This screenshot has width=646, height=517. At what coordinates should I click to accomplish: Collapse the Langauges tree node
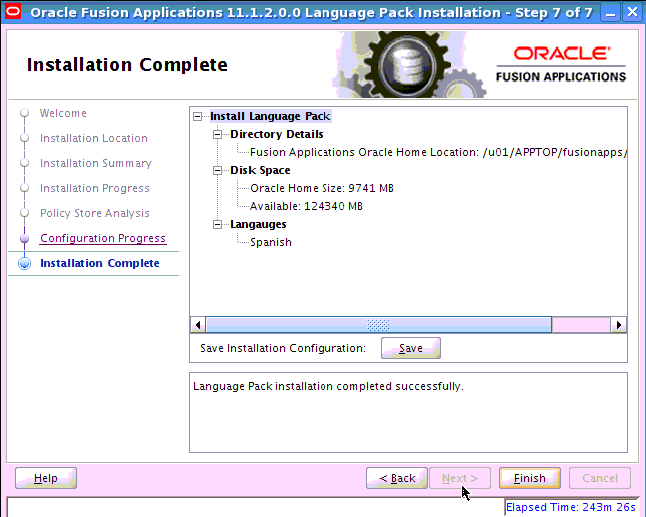click(217, 225)
